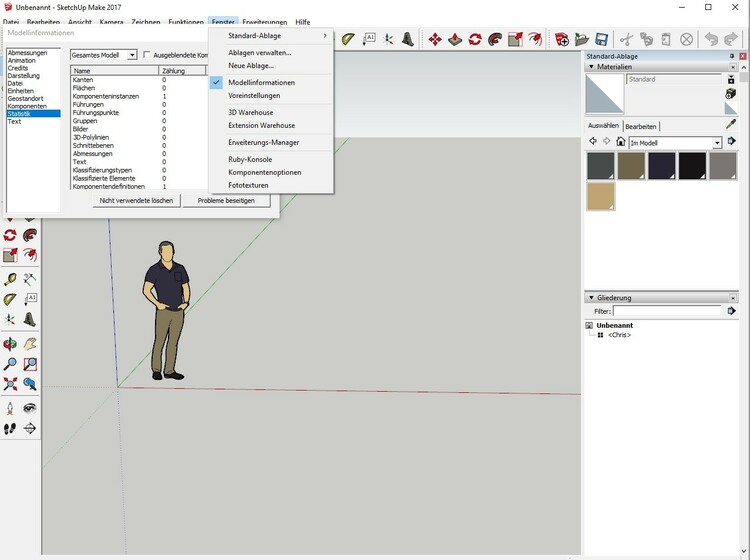This screenshot has width=750, height=560.
Task: Select the Look Around eye tool
Action: pyautogui.click(x=30, y=408)
